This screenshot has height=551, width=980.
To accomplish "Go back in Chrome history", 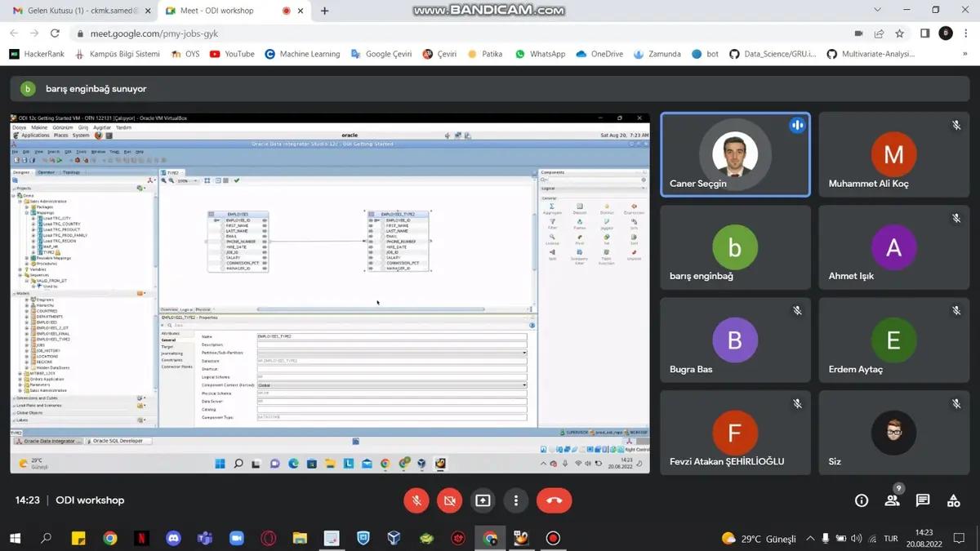I will click(14, 33).
